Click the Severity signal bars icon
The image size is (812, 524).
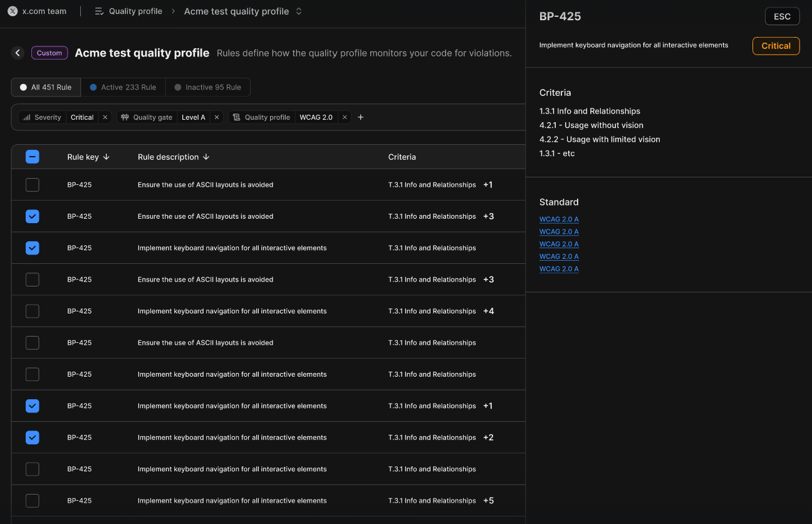tap(26, 117)
